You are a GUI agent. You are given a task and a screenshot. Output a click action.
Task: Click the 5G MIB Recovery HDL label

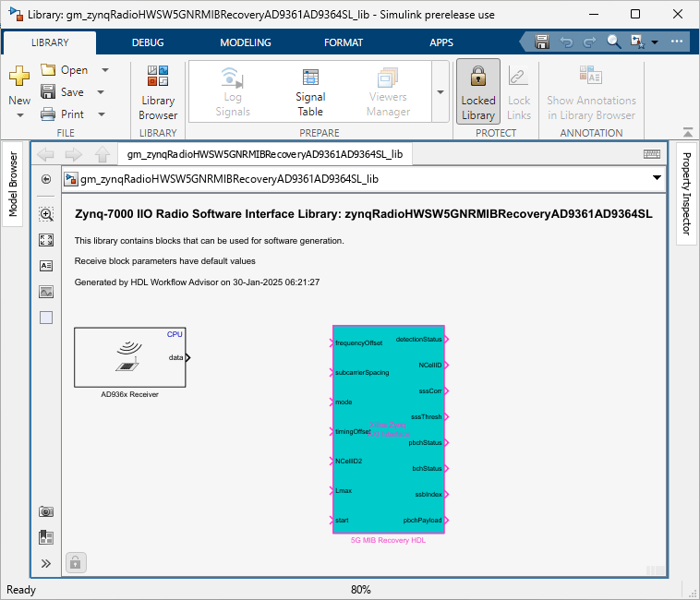[388, 540]
